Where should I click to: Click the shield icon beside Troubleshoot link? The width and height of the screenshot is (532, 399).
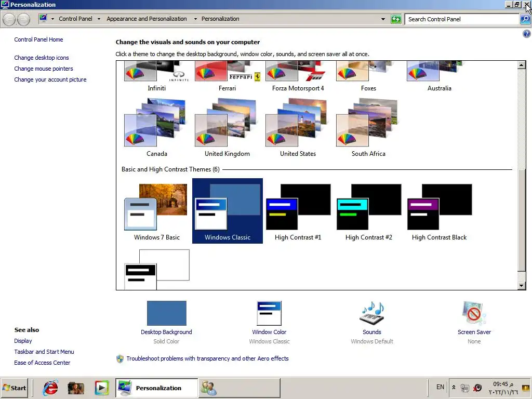tap(120, 358)
